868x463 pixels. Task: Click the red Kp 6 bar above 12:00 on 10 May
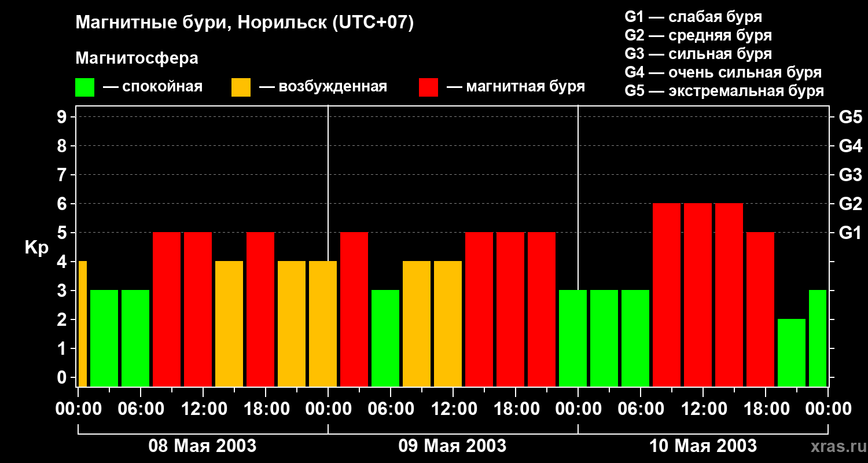point(698,295)
